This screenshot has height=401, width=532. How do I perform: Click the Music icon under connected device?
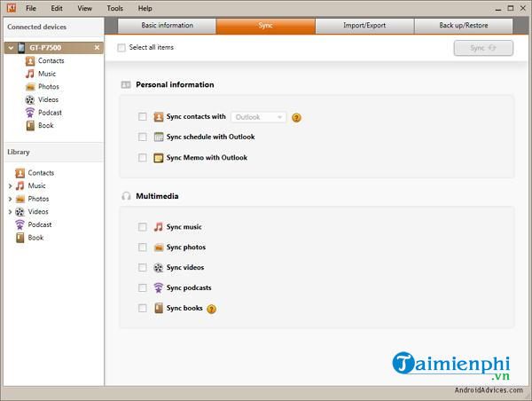click(30, 74)
